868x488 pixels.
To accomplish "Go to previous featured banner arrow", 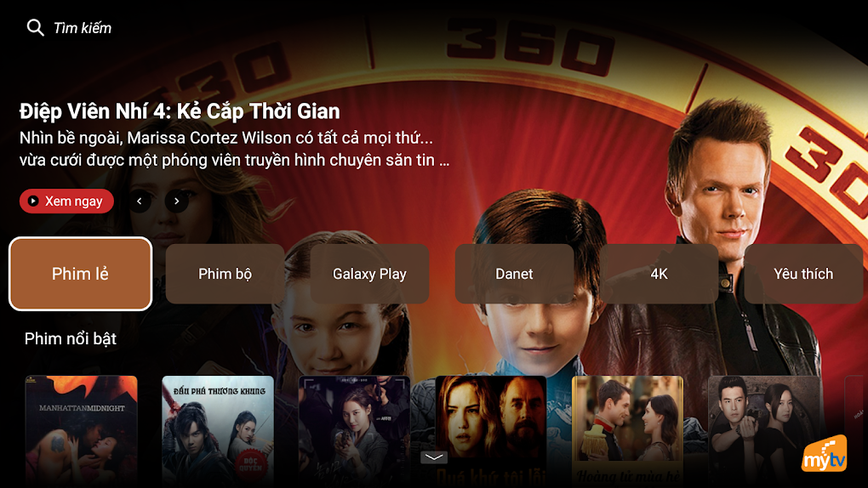I will tap(140, 201).
